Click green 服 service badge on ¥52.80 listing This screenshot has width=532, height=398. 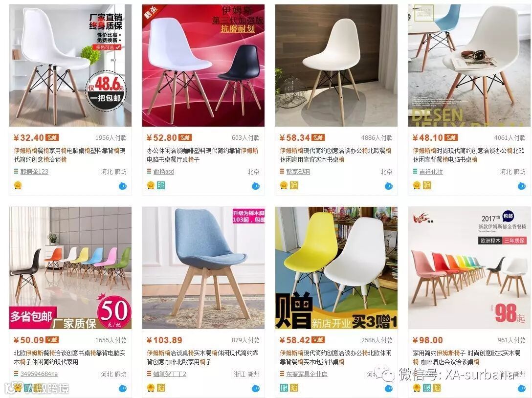[x=161, y=185]
